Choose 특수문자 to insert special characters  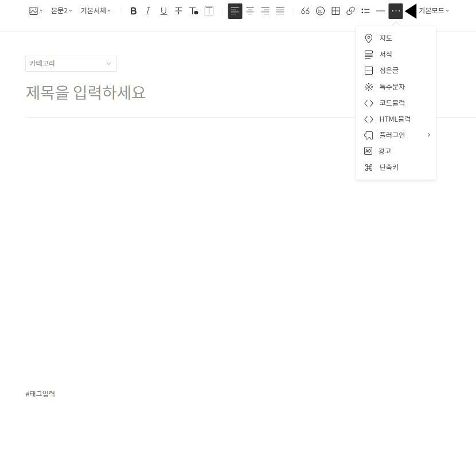pyautogui.click(x=392, y=87)
